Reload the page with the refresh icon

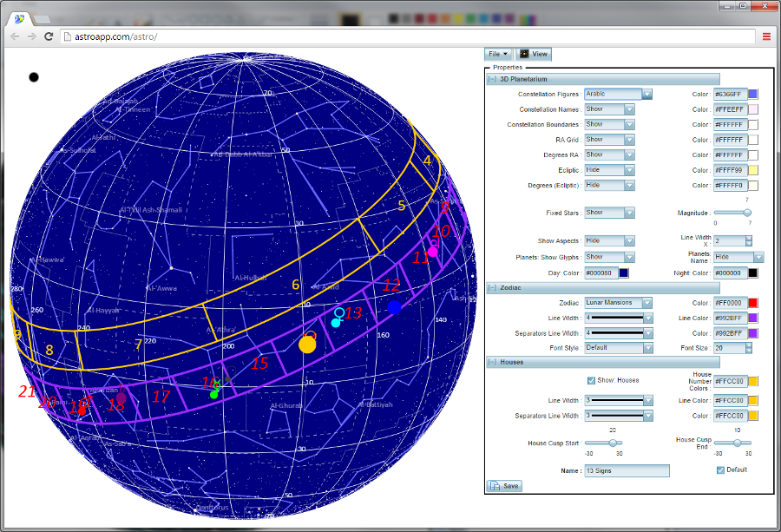[49, 36]
